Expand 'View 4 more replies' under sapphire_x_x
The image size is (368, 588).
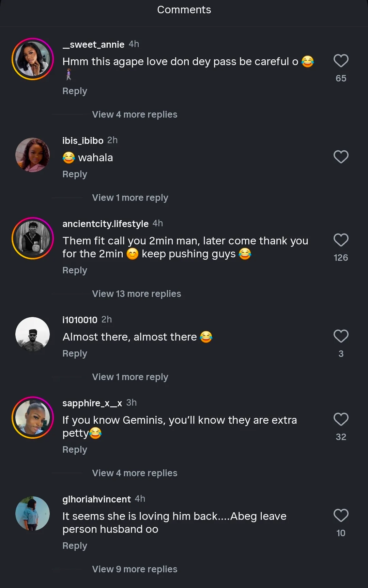pyautogui.click(x=135, y=473)
